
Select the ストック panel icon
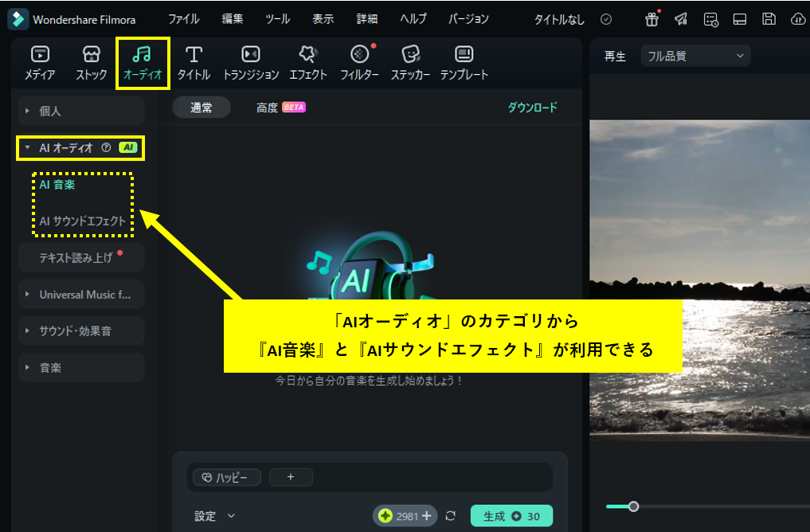click(90, 62)
